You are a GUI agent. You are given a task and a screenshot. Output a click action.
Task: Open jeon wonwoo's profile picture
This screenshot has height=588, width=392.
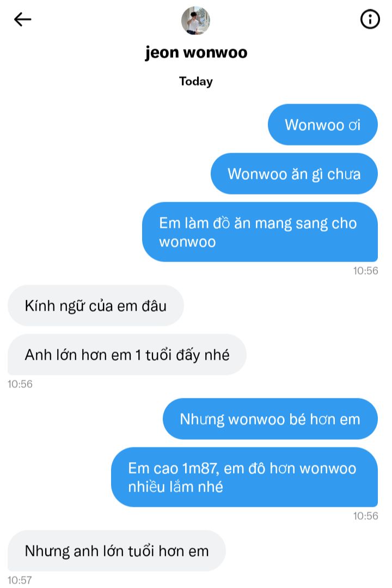coord(195,20)
